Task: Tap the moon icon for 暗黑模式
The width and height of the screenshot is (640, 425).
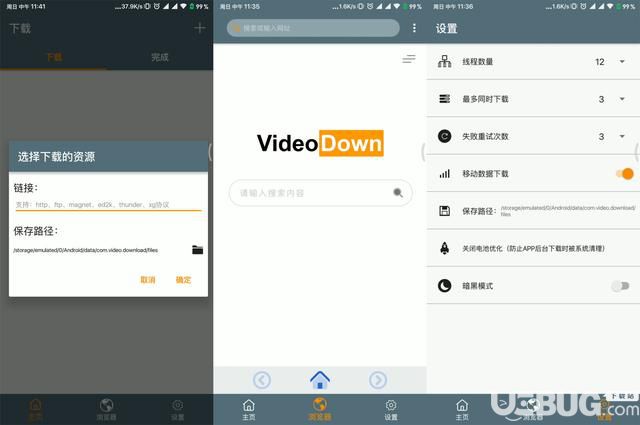Action: [444, 285]
